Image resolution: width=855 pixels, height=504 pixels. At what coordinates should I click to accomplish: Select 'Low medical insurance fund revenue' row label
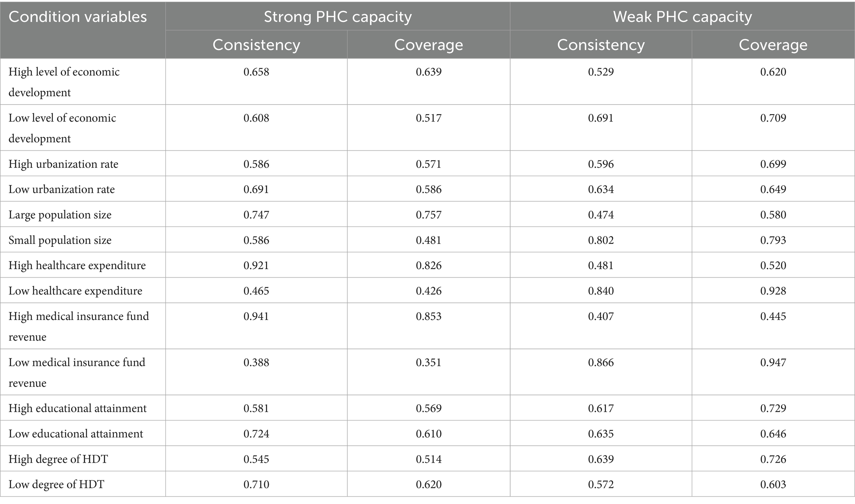pos(77,372)
